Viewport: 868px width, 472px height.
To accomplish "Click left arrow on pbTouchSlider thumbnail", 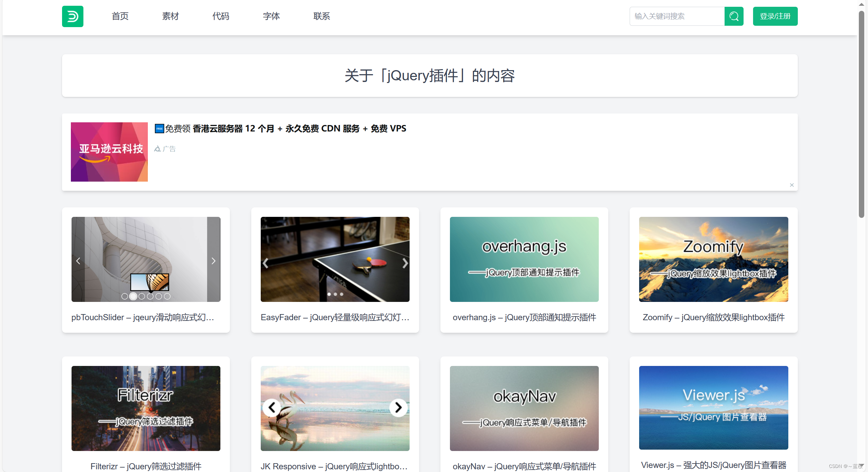I will (x=78, y=261).
